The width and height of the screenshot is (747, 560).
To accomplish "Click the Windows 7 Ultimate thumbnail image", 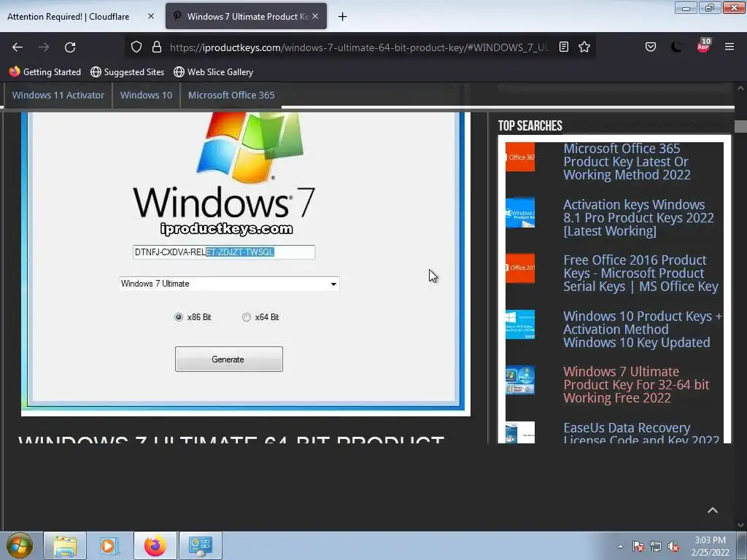I will tap(519, 380).
